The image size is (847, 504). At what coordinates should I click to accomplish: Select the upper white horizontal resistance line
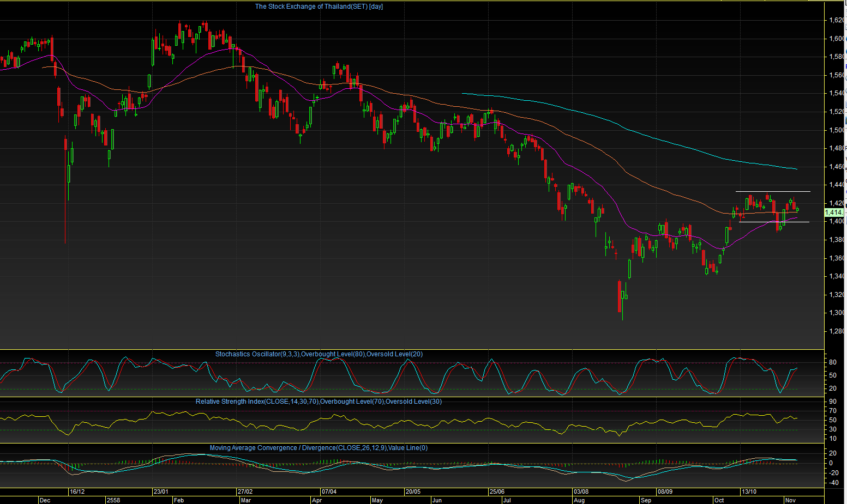tap(773, 191)
